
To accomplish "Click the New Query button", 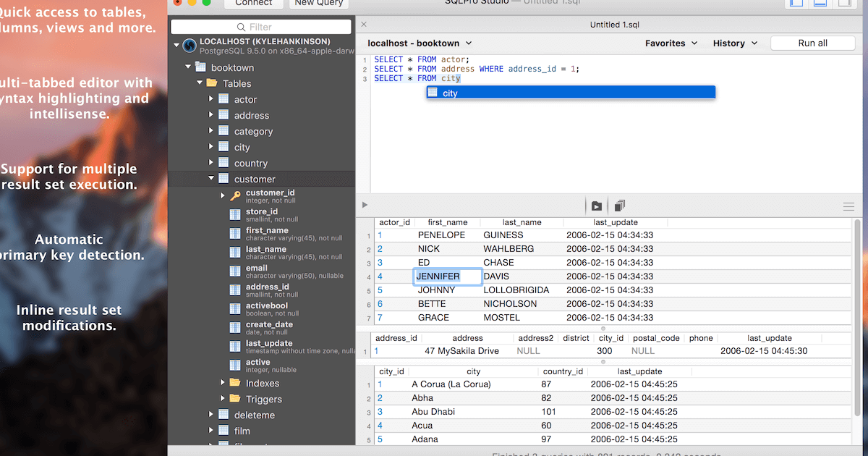I will [319, 4].
